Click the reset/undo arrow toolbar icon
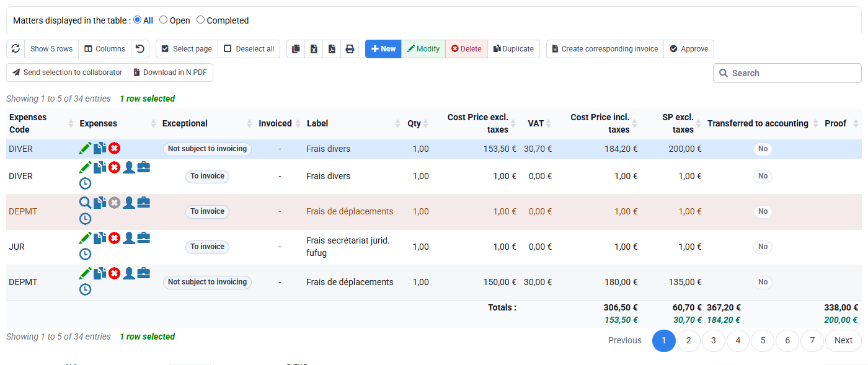The image size is (868, 365). click(x=140, y=49)
